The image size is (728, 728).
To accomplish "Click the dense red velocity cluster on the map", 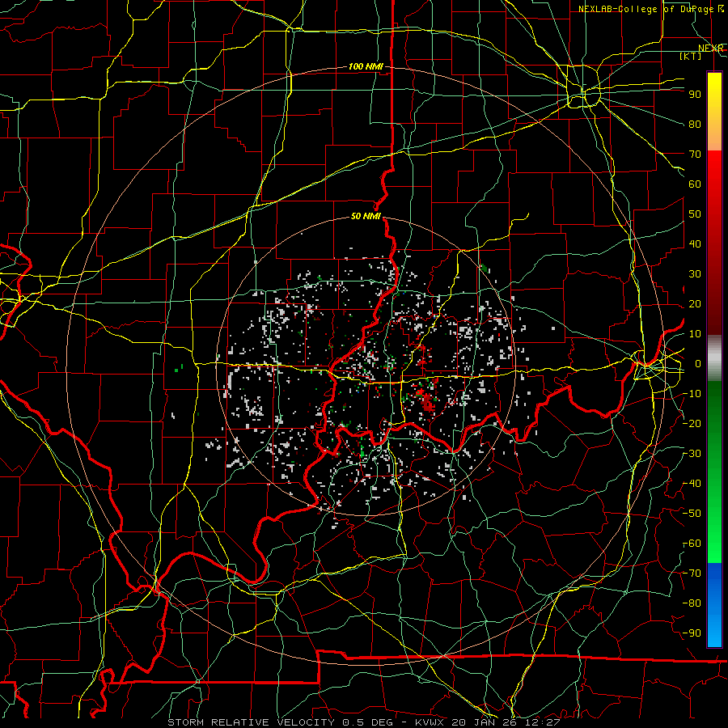I will pos(425,401).
